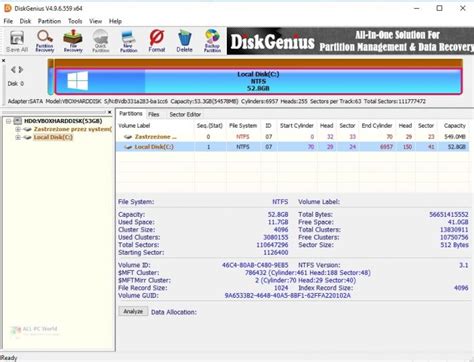Click the Quick Partition icon
Viewport: 474px width, 362px height.
coord(101,41)
